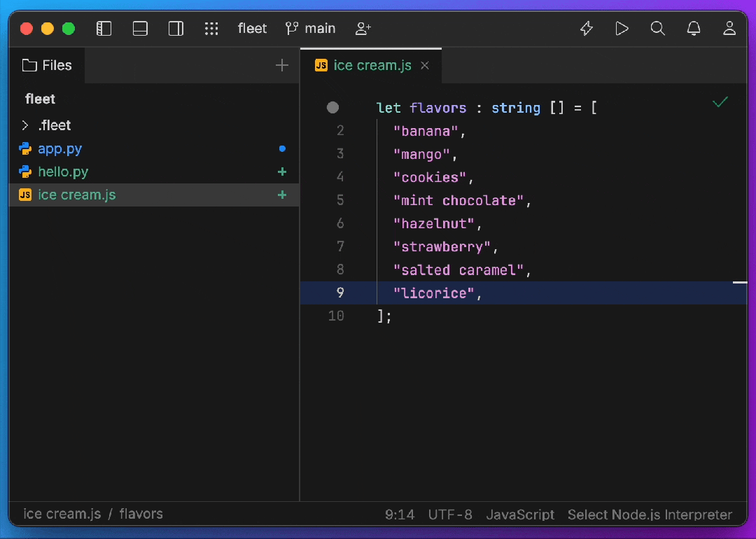Viewport: 756px width, 539px height.
Task: Open app.py in file tree
Action: pos(60,148)
